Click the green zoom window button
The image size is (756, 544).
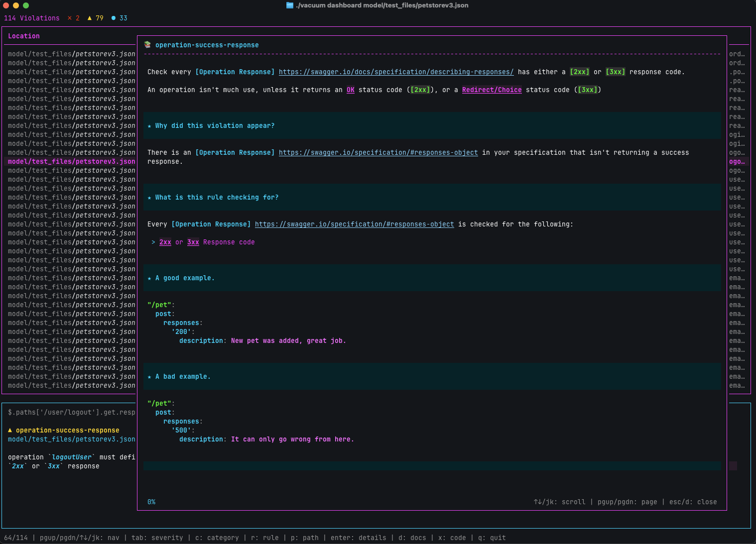pyautogui.click(x=26, y=5)
